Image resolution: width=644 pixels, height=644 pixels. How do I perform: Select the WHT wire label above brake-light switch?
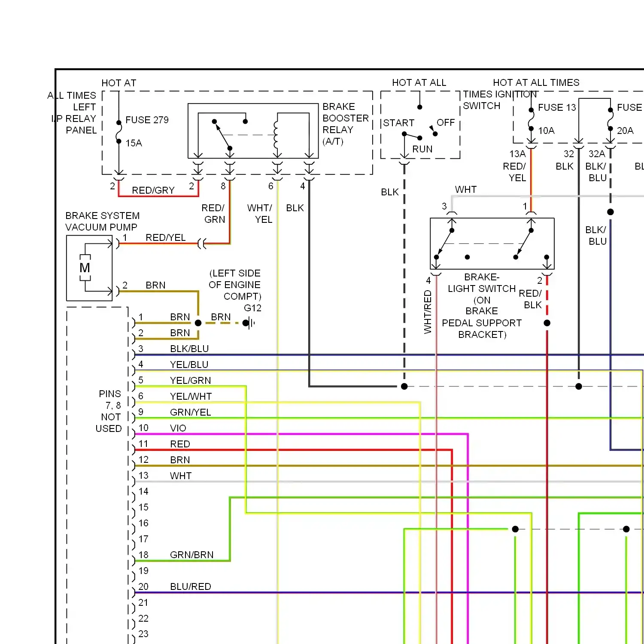click(x=466, y=189)
